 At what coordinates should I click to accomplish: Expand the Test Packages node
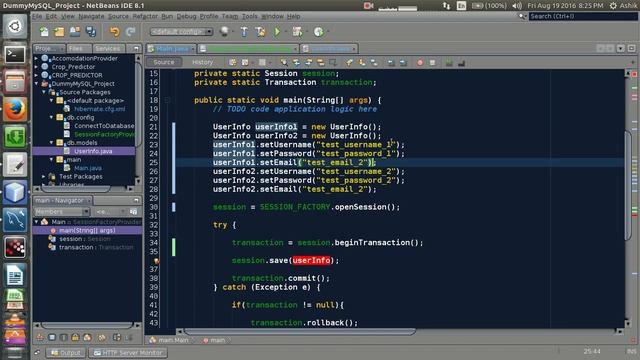point(44,176)
